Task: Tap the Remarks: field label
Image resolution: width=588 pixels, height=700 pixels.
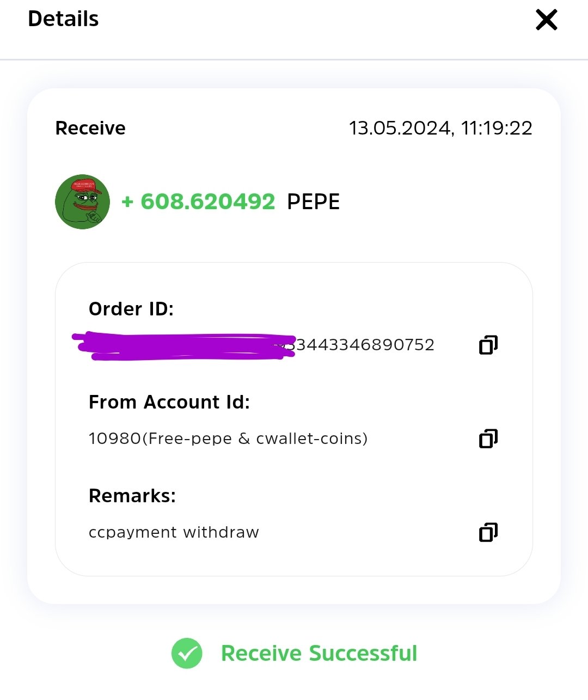Action: (132, 496)
